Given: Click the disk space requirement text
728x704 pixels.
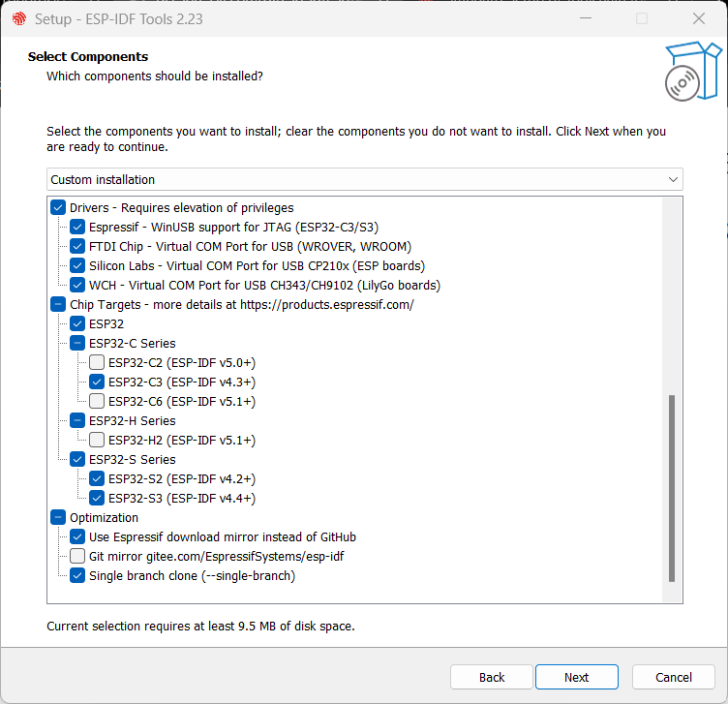Looking at the screenshot, I should [x=200, y=626].
